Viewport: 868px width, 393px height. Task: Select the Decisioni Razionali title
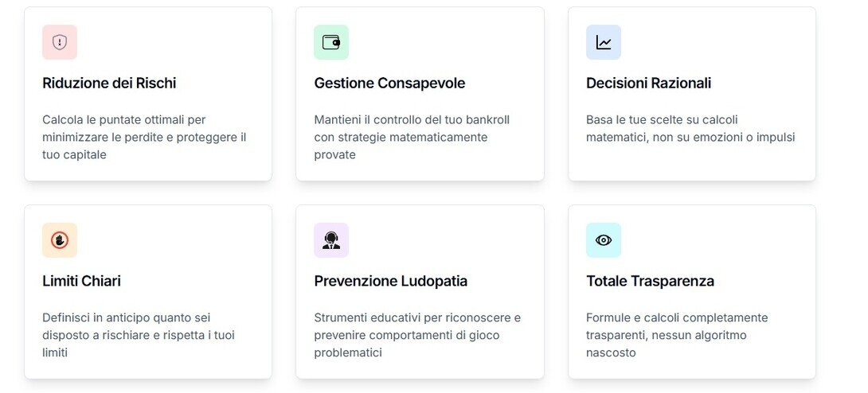pyautogui.click(x=648, y=83)
